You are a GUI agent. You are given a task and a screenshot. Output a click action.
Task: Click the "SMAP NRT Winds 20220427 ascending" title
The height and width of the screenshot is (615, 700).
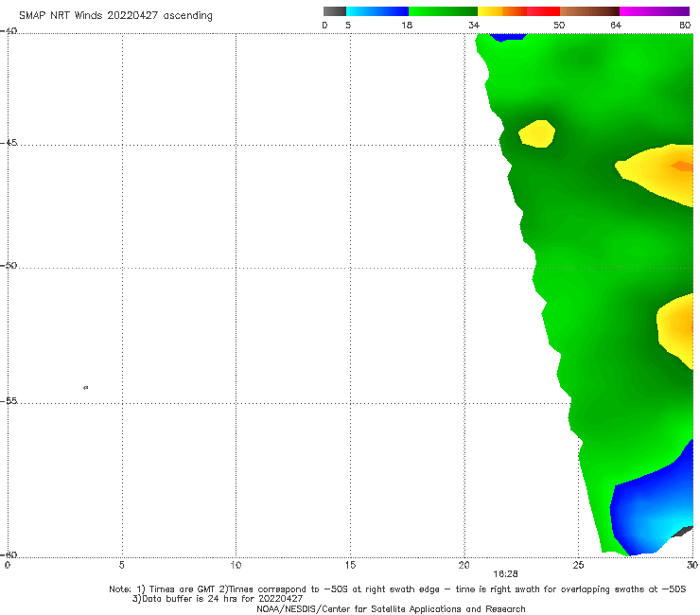pos(115,15)
